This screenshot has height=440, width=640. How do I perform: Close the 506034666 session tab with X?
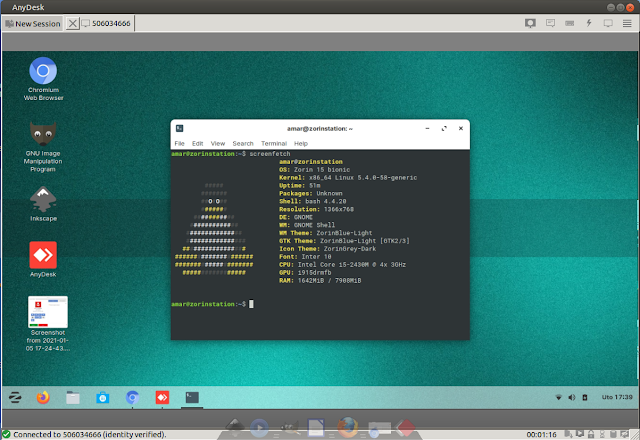72,24
